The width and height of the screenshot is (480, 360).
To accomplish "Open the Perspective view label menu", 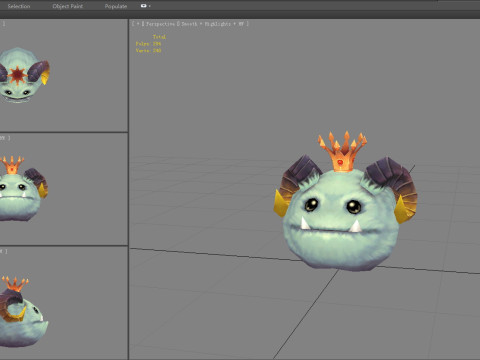I will click(x=160, y=24).
